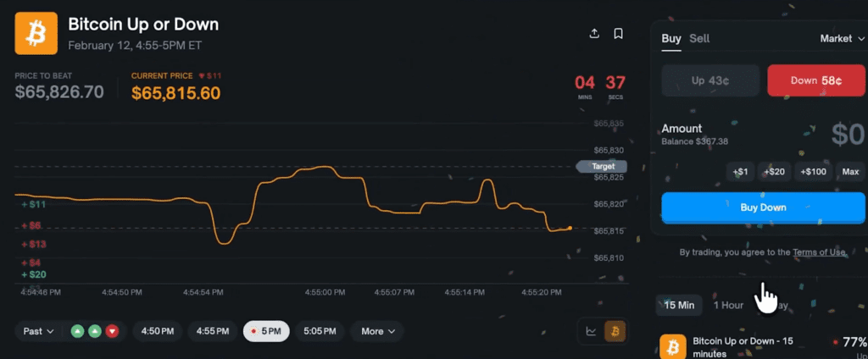868x359 pixels.
Task: Switch to line chart view icon
Action: coord(590,331)
